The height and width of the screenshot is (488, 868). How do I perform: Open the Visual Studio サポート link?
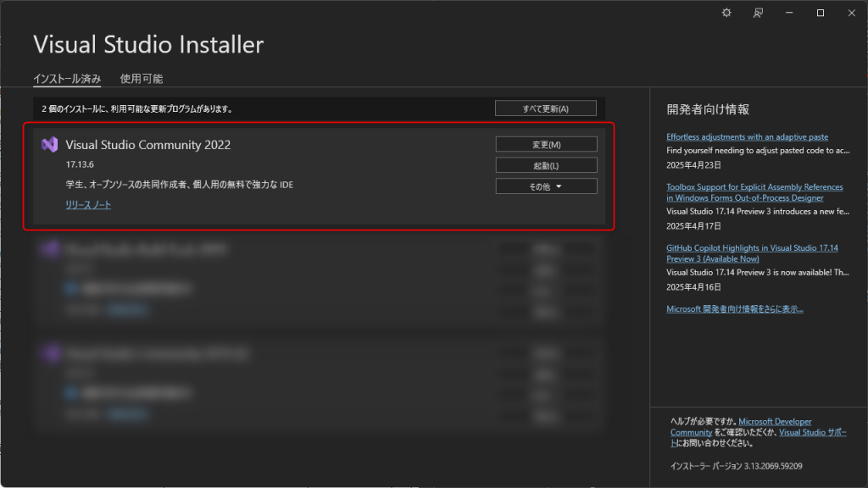(x=812, y=432)
